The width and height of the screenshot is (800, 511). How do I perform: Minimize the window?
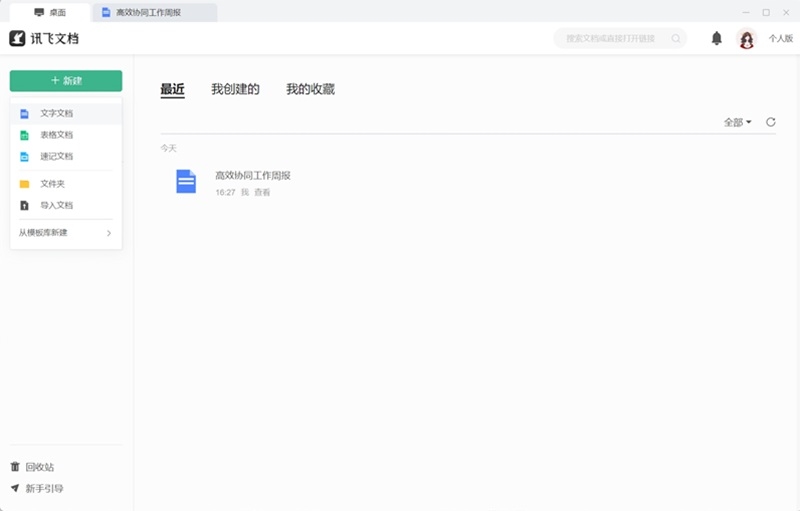[746, 12]
